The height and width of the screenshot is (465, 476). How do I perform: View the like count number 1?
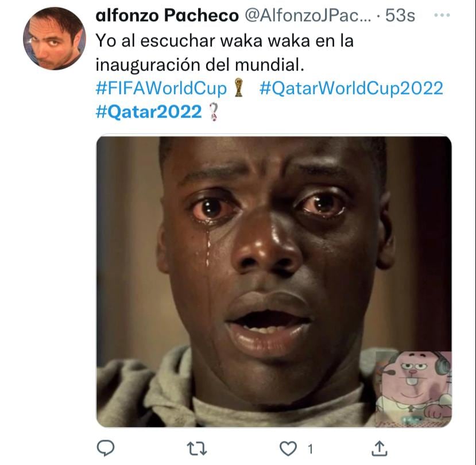tap(310, 449)
